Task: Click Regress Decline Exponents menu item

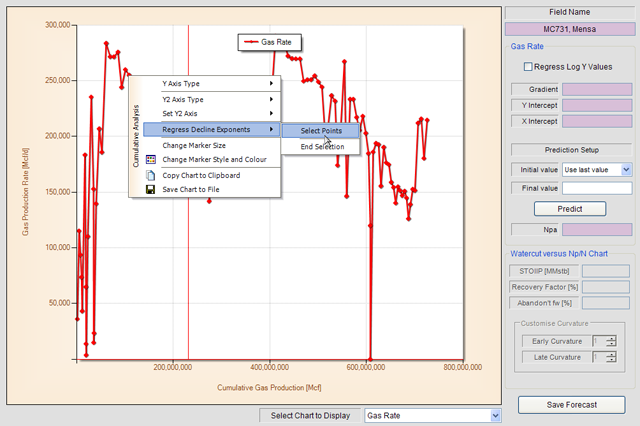Action: [x=205, y=130]
